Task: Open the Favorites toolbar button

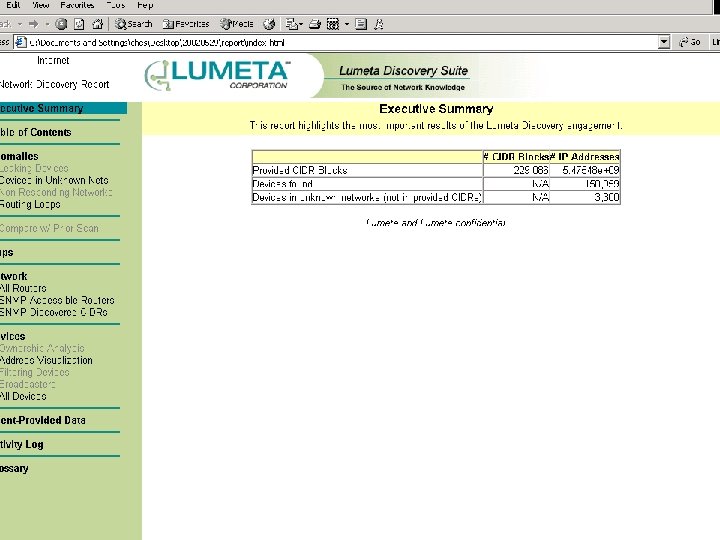Action: pos(186,24)
